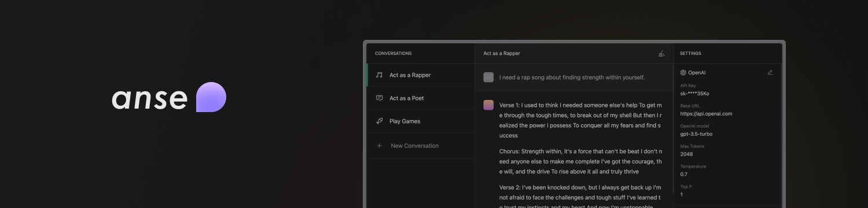Click the API Key label

coord(688,86)
